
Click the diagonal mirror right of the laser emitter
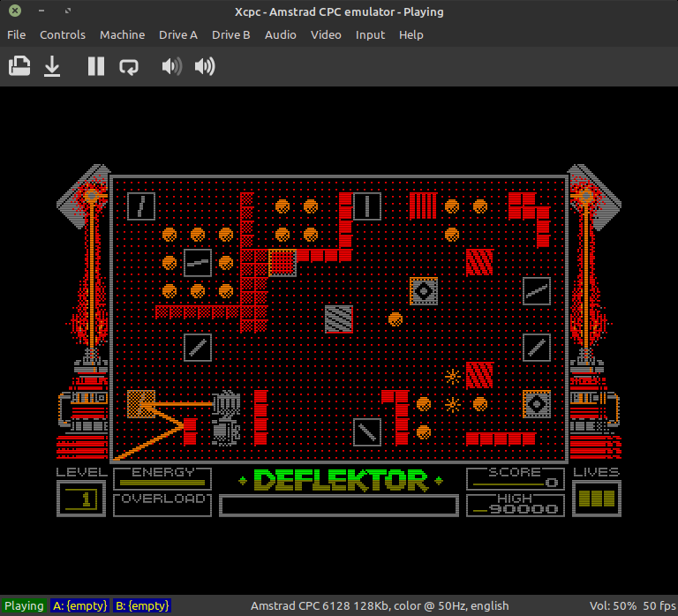198,347
